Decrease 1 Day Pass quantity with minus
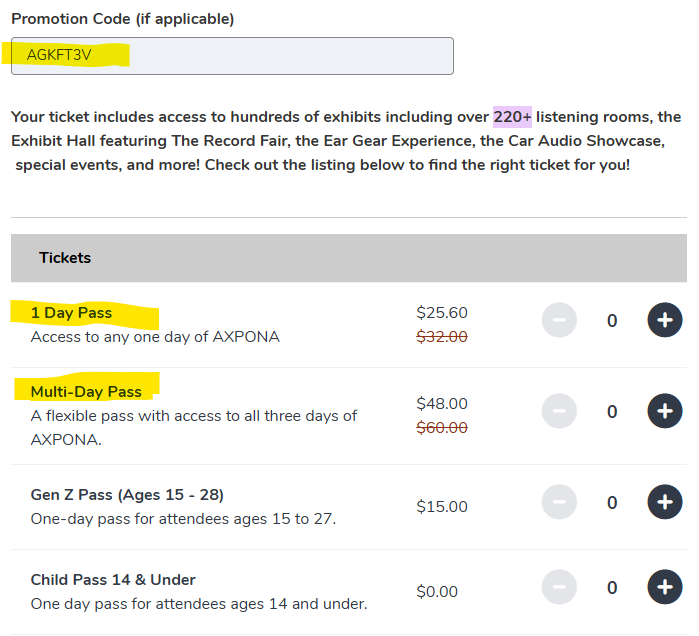The height and width of the screenshot is (636, 699). pyautogui.click(x=559, y=320)
